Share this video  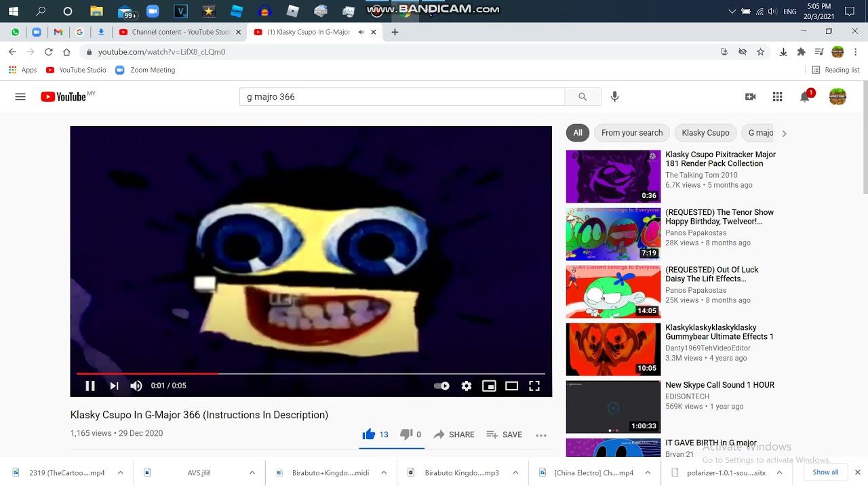pyautogui.click(x=454, y=434)
